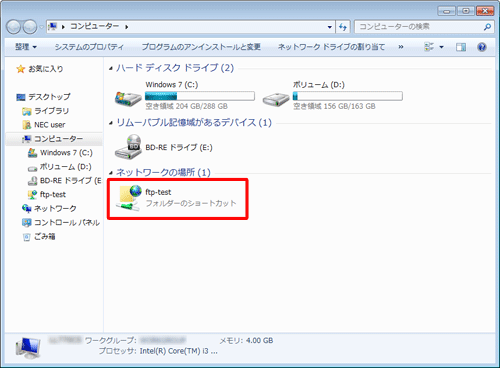The height and width of the screenshot is (368, 500).
Task: Click Windows 7 (C:) drive name in content pane
Action: 172,85
